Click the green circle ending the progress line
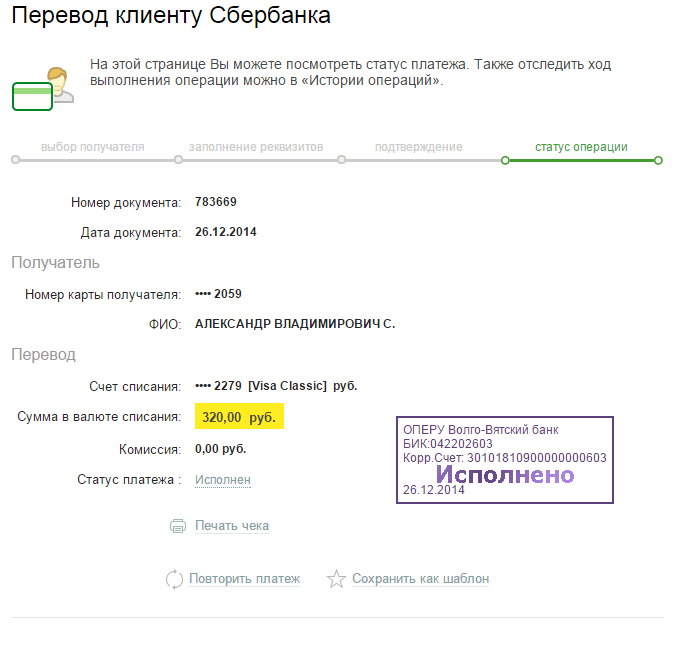Viewport: 692px width, 668px height. 658,160
